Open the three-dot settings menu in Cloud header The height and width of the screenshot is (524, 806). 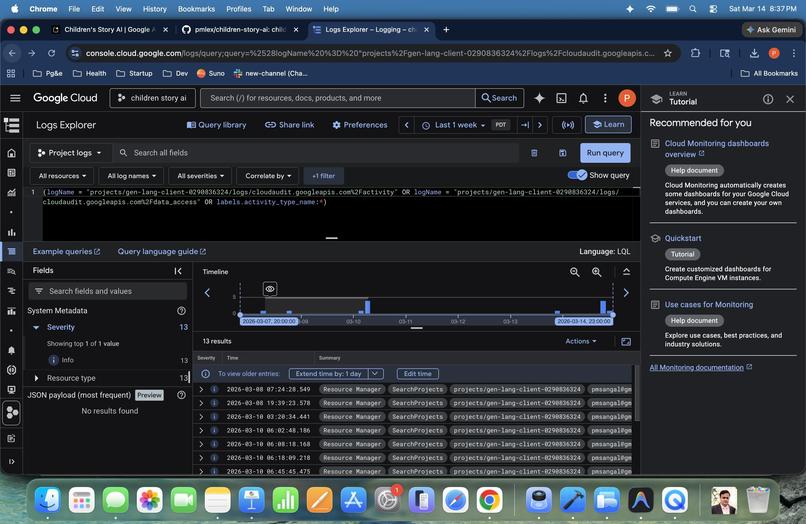coord(605,98)
